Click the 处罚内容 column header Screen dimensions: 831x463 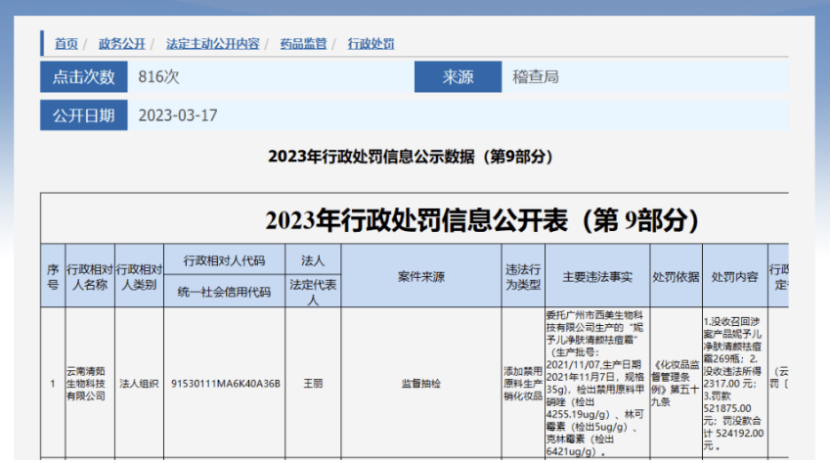coord(735,276)
